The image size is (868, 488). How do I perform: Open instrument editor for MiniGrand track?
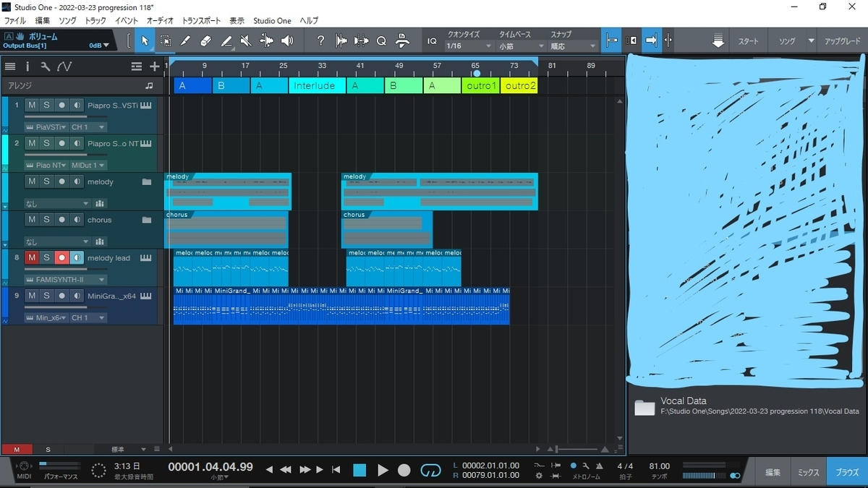(147, 296)
